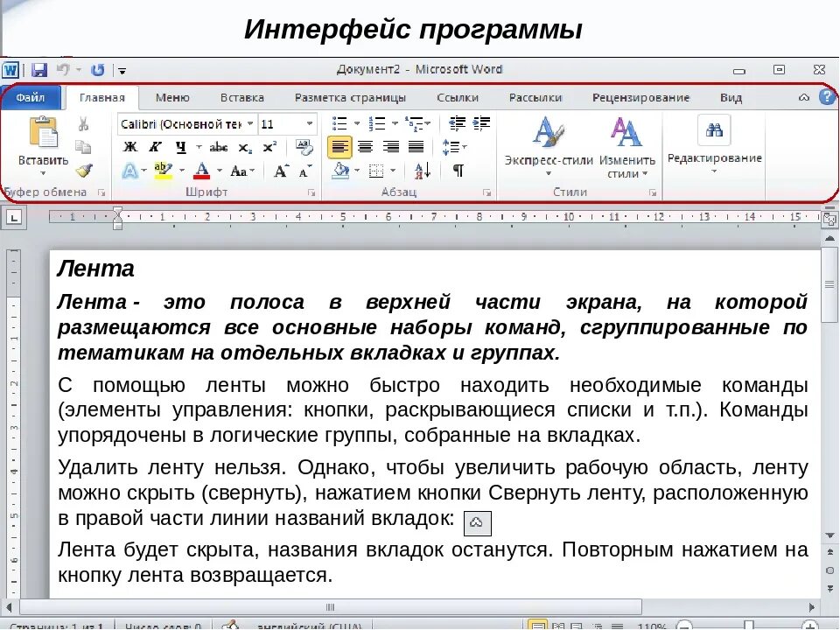
Task: Open the Абзац dialog launcher
Action: (x=486, y=192)
